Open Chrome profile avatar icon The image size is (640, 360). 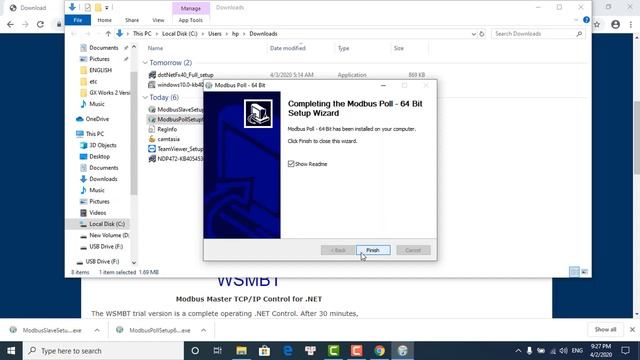(616, 24)
